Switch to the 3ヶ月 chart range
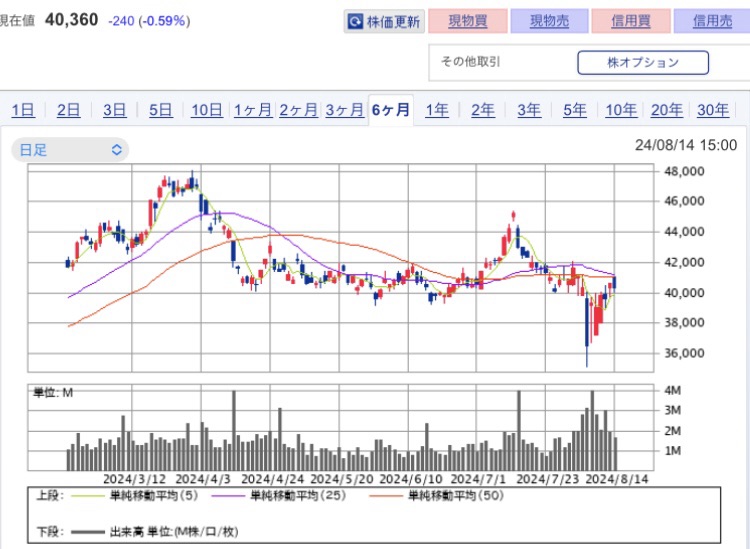 coord(344,110)
